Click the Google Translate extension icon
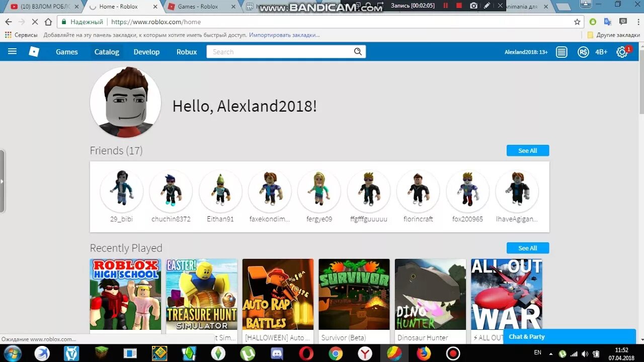The height and width of the screenshot is (362, 644). pos(608,22)
